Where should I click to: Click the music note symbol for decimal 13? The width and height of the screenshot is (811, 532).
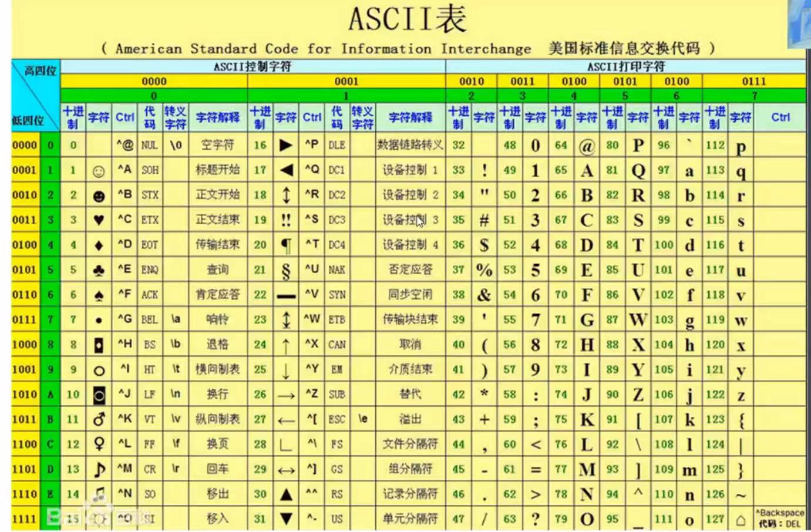point(99,469)
